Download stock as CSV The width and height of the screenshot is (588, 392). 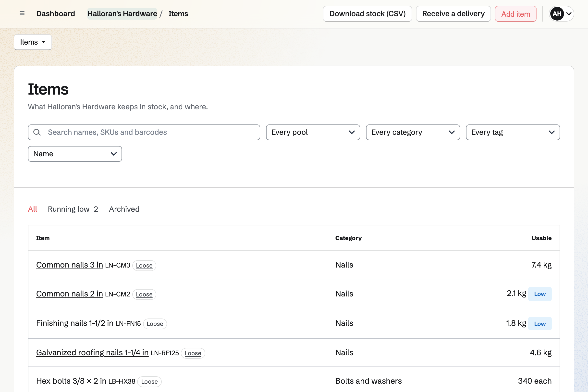point(367,14)
